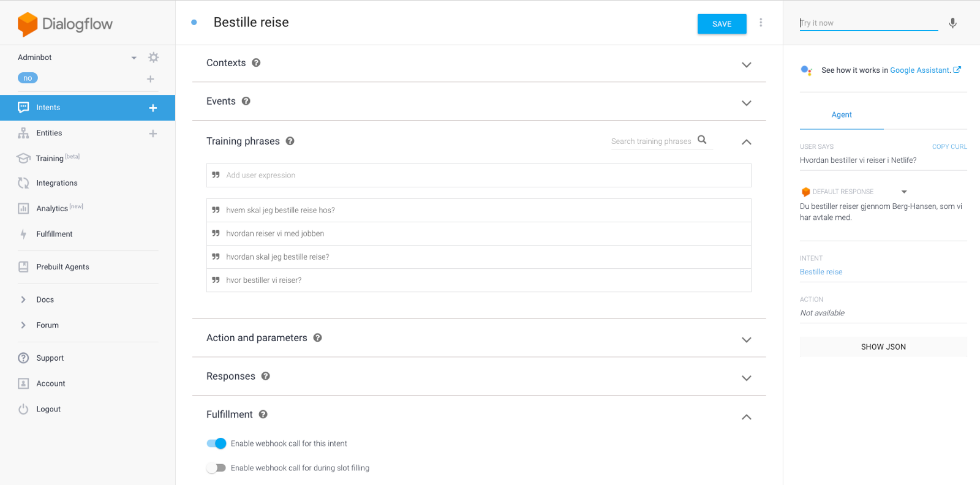Switch to the Agent tab
The image size is (980, 485).
click(x=842, y=115)
